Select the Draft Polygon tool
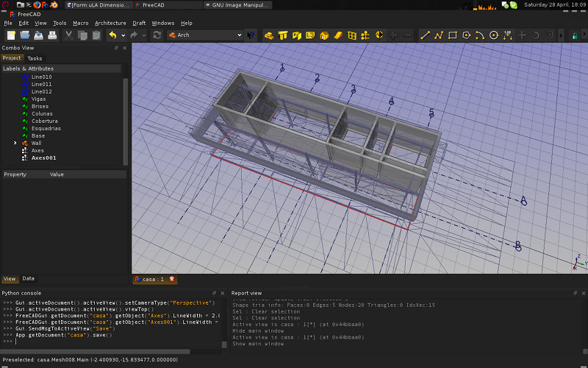The image size is (588, 368). (467, 35)
